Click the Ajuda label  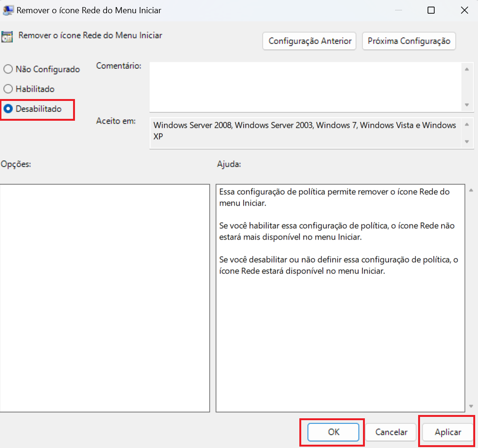229,165
